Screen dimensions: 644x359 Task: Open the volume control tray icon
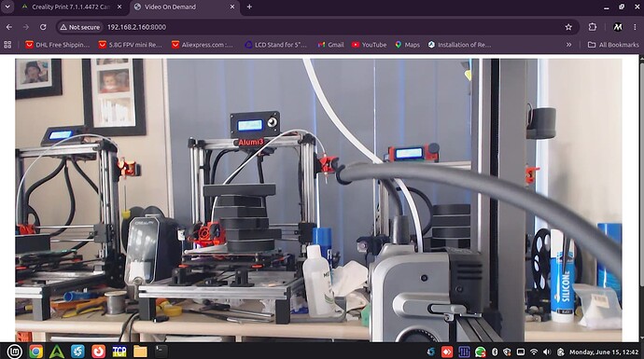pos(547,352)
